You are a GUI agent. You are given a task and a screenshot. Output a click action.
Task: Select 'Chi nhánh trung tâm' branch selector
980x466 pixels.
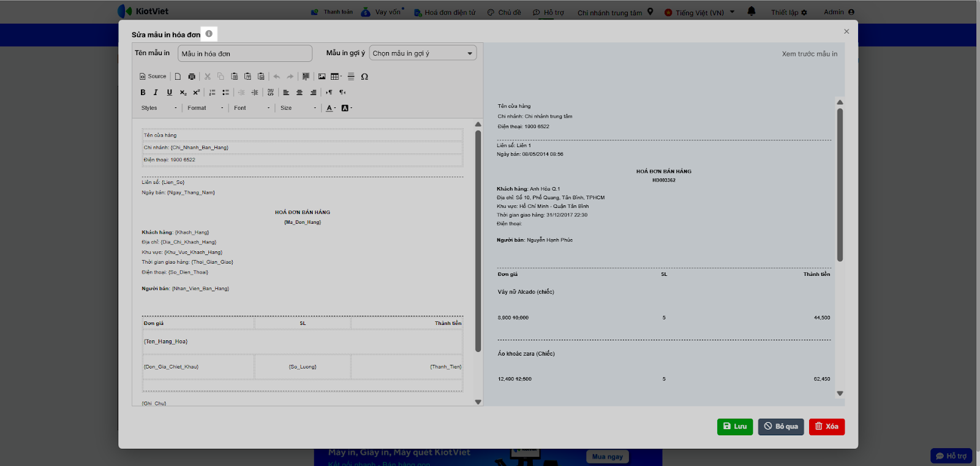point(616,12)
